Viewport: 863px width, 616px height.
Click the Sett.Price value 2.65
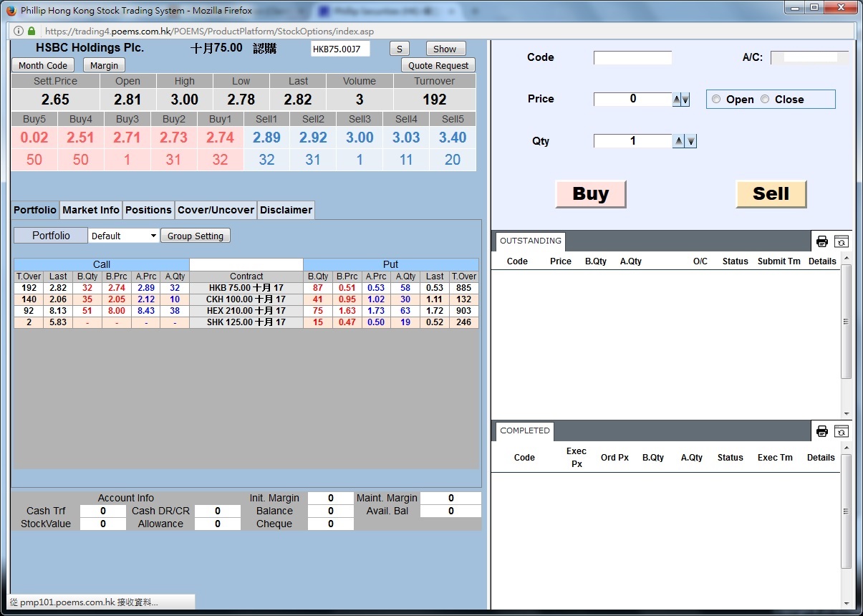pos(55,100)
